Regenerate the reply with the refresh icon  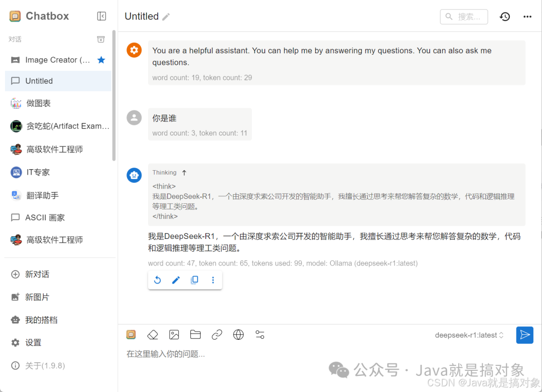click(x=157, y=280)
